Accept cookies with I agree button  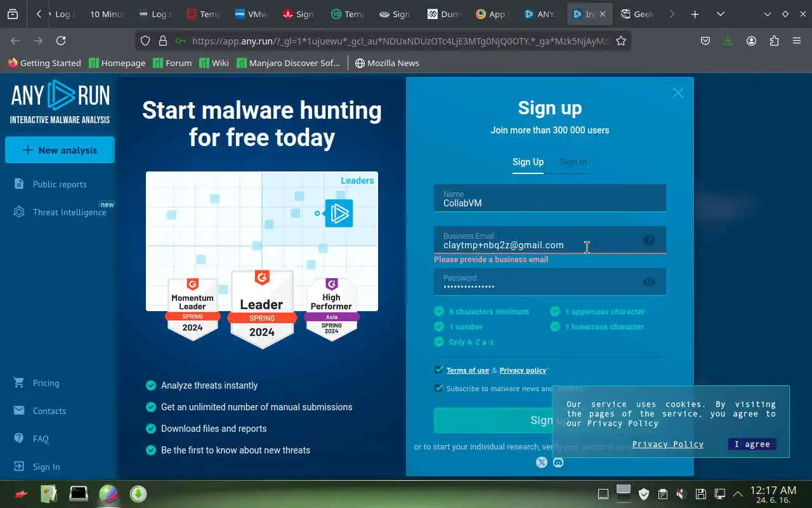point(752,444)
